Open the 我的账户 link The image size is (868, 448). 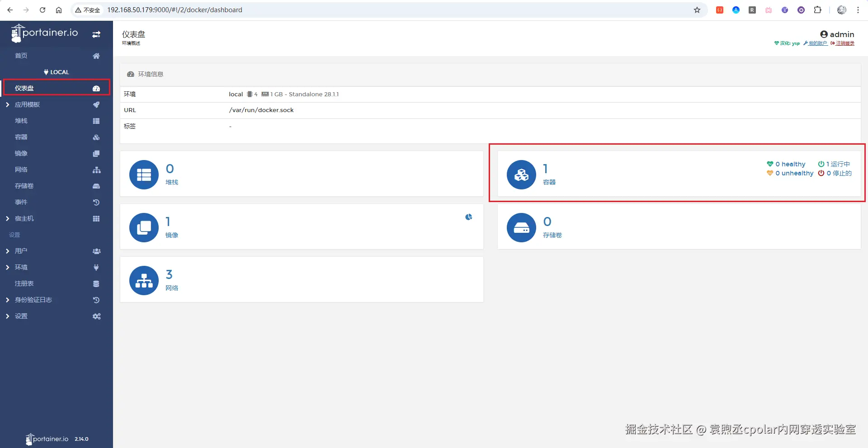click(816, 43)
